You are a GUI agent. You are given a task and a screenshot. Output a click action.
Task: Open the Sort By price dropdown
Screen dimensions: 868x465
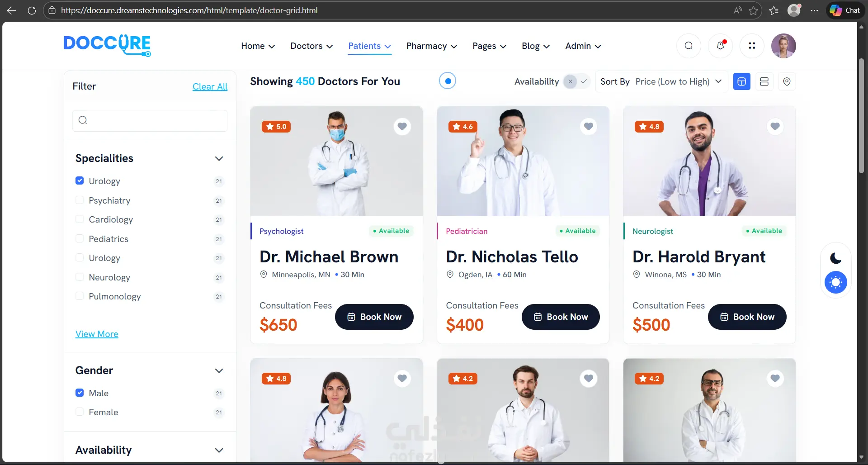point(661,81)
